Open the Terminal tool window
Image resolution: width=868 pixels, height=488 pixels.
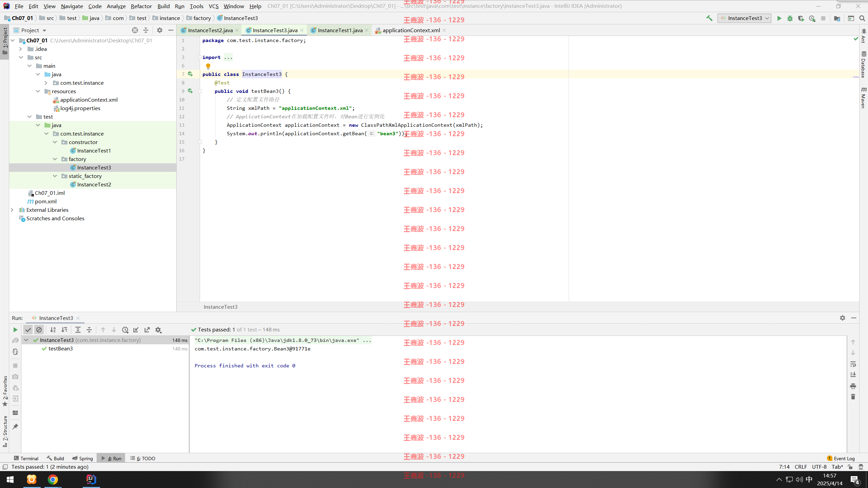click(x=26, y=458)
